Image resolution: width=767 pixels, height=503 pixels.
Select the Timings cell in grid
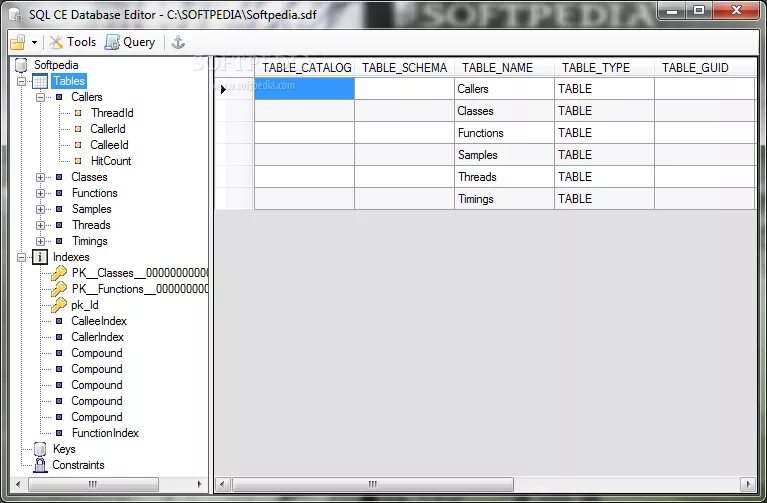click(504, 199)
